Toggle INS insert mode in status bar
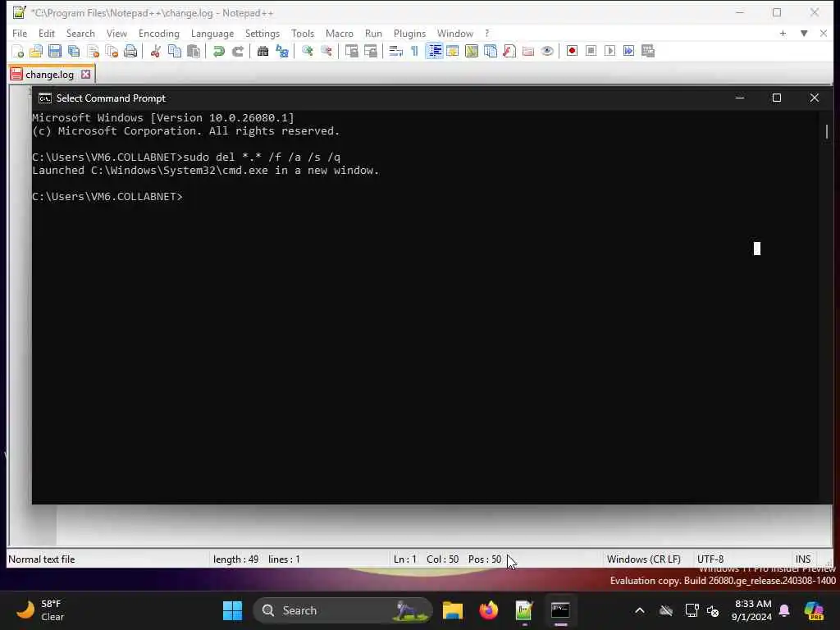Image resolution: width=840 pixels, height=630 pixels. pos(802,559)
